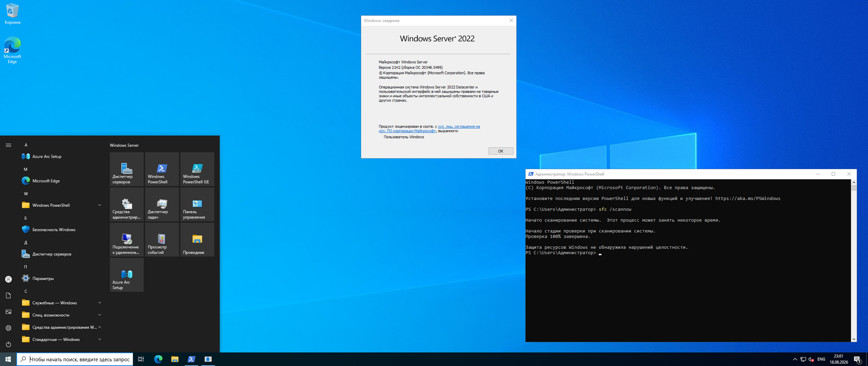Launch the Проводник tile

click(x=197, y=240)
